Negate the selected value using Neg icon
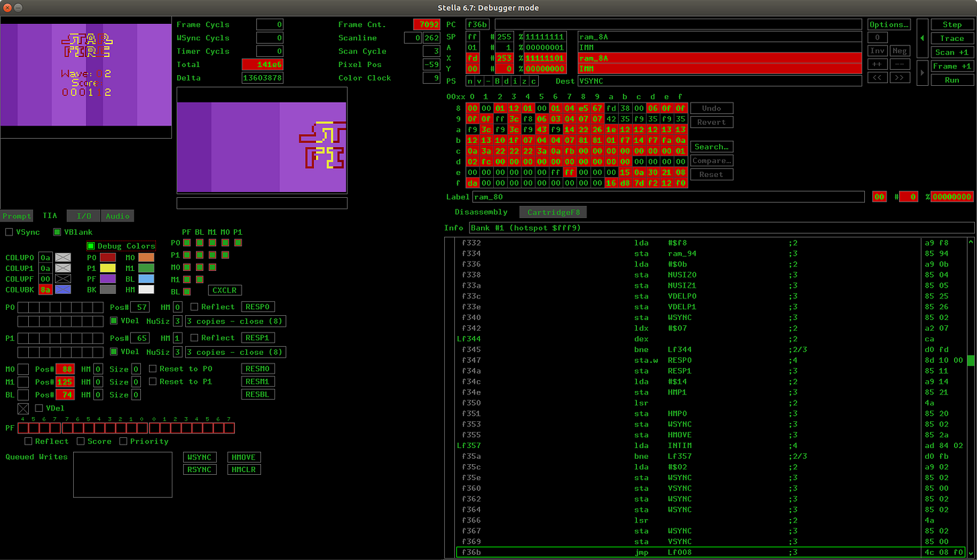The image size is (977, 560). point(900,50)
